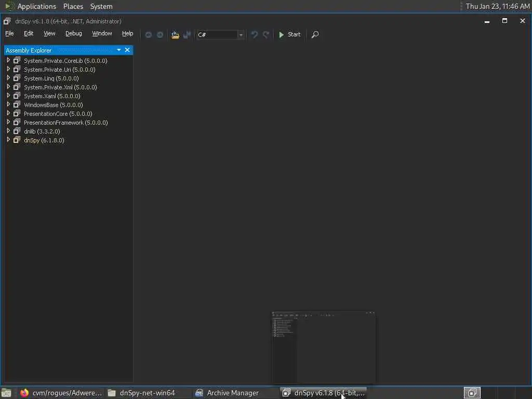This screenshot has width=532, height=399.
Task: Click the System.Private.Uri assembly icon
Action: 17,69
